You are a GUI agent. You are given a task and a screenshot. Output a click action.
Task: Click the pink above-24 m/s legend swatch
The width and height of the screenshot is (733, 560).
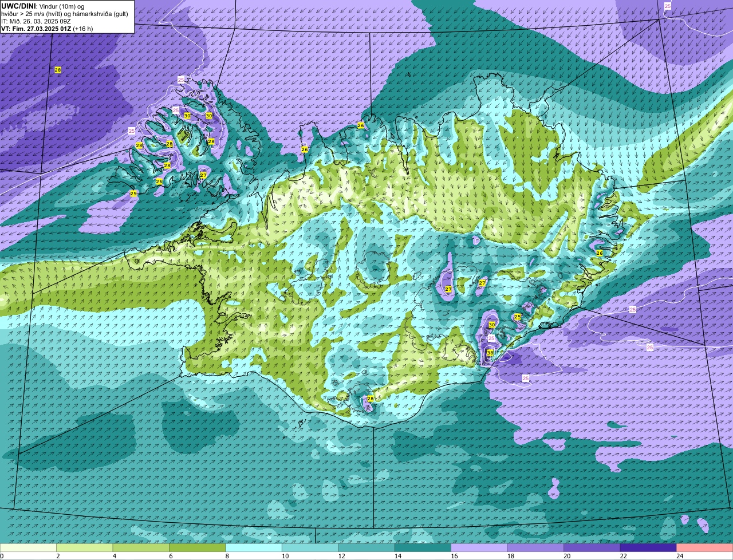pyautogui.click(x=705, y=547)
